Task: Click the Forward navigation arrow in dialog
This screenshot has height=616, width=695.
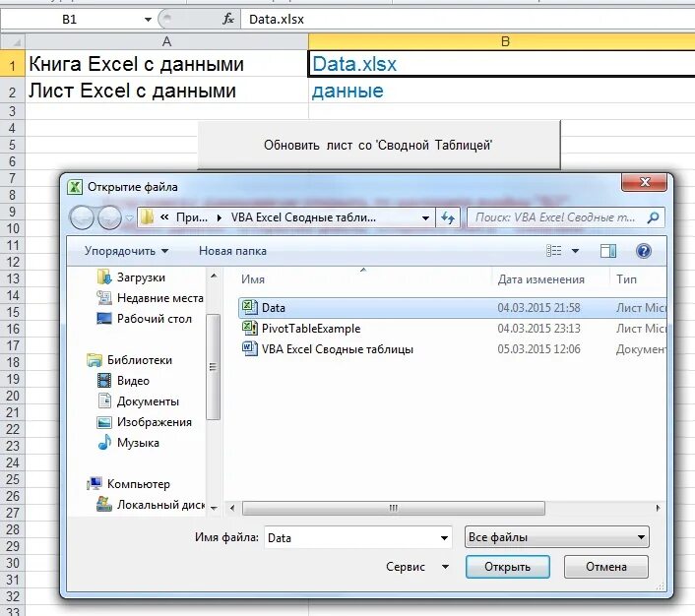Action: (x=109, y=217)
